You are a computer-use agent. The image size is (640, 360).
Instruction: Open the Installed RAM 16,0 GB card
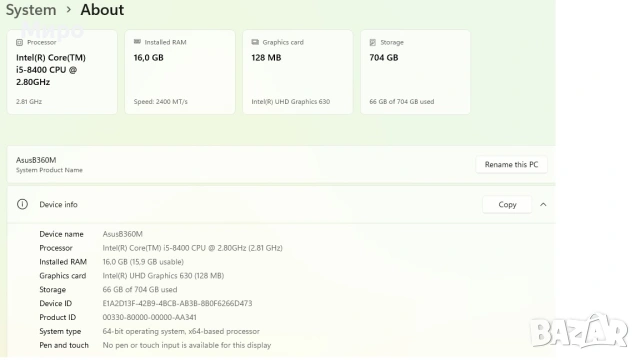(180, 72)
